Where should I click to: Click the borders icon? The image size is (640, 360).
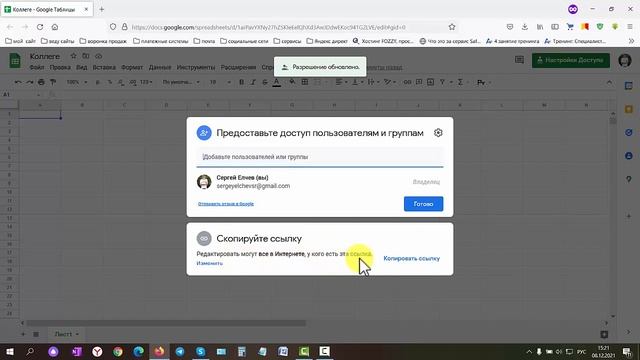click(x=304, y=82)
